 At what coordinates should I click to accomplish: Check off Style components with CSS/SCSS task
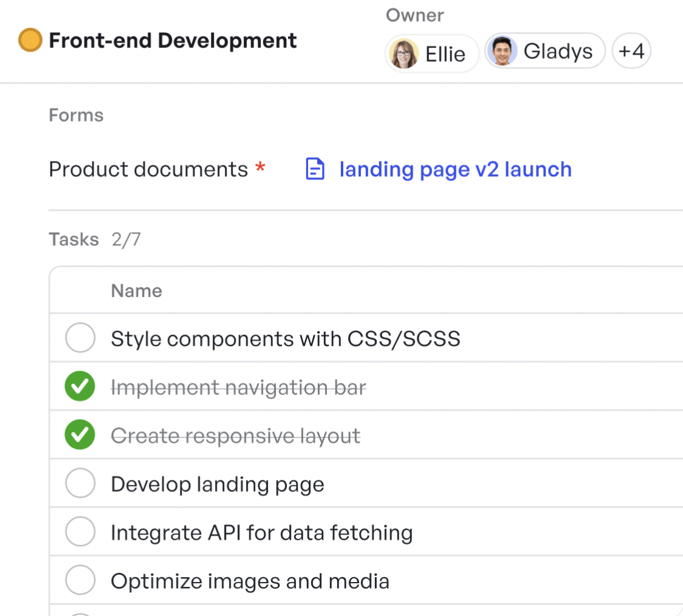click(80, 337)
